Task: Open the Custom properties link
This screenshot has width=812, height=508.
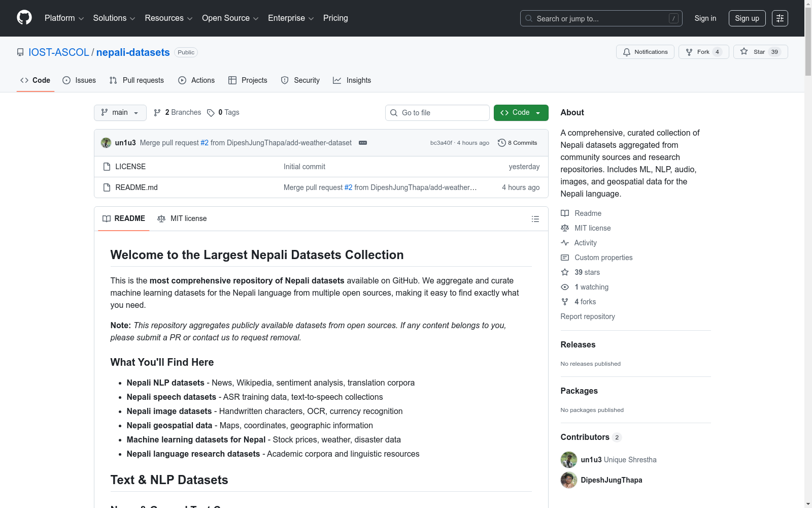Action: (597, 258)
